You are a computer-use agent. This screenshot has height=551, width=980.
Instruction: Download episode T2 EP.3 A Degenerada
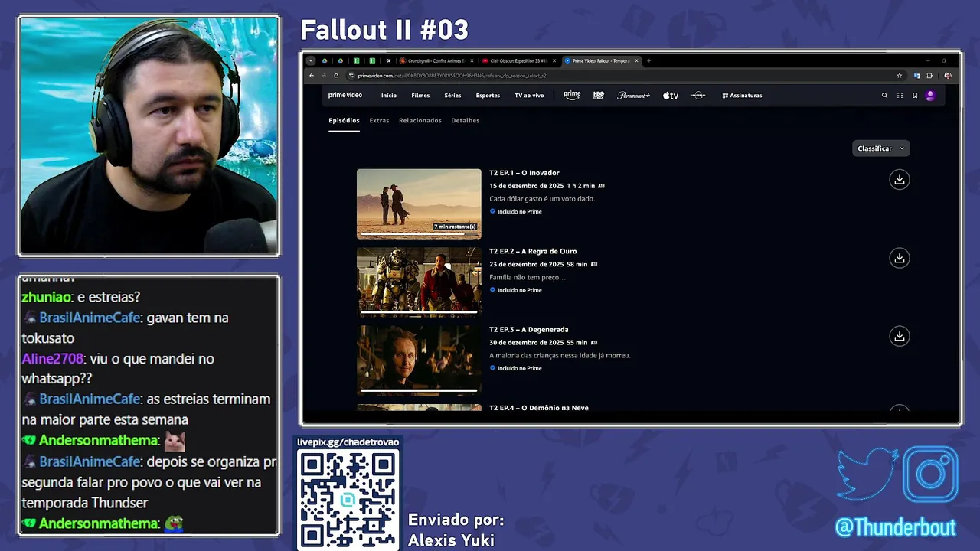[900, 336]
